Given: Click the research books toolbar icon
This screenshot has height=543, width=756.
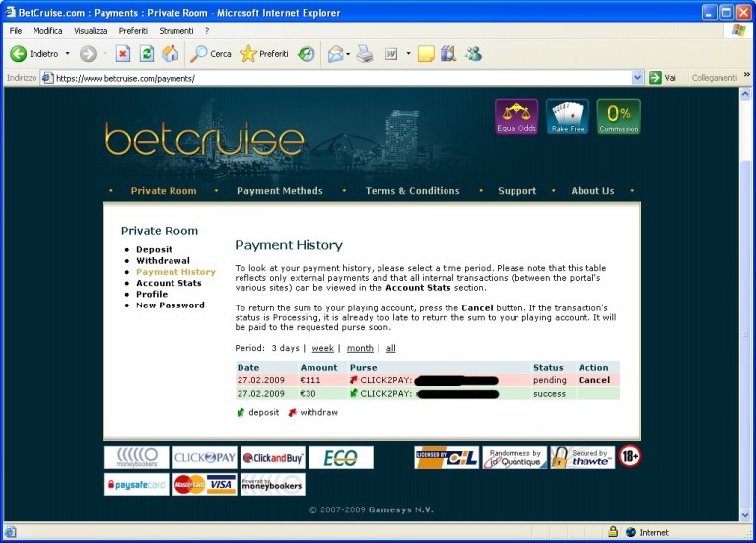Looking at the screenshot, I should click(x=448, y=54).
